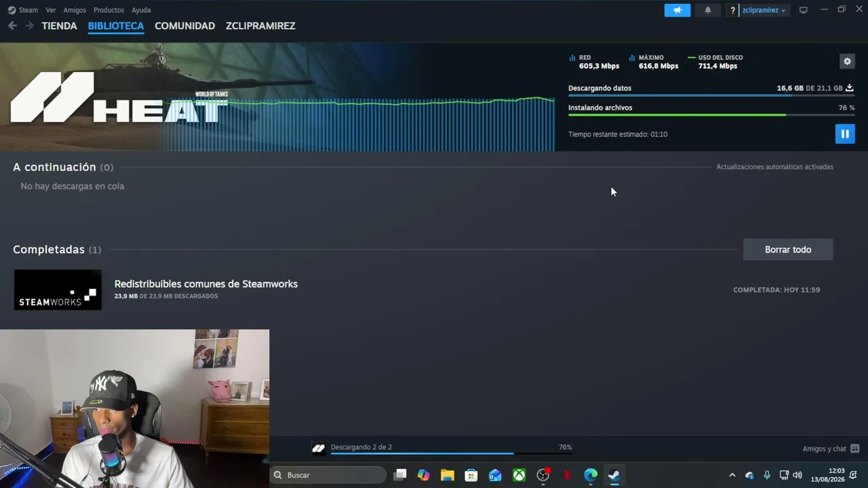Open Microsoft Store from the taskbar
This screenshot has height=488, width=868.
point(471,475)
